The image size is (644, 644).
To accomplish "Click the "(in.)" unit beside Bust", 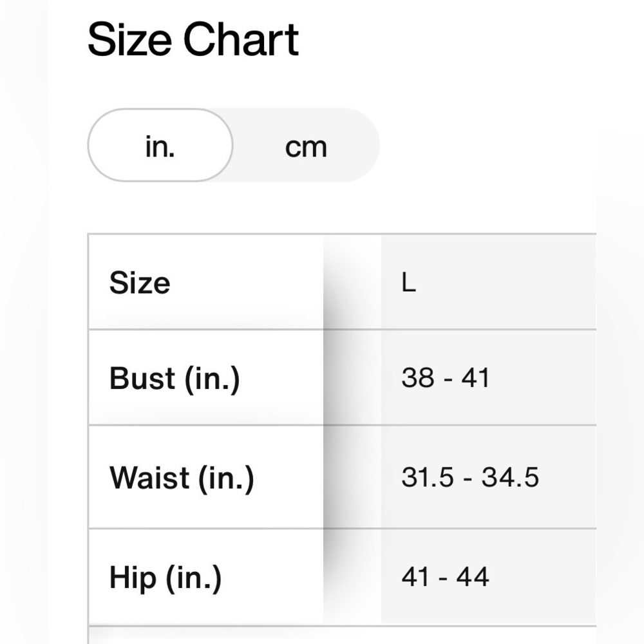I will [212, 379].
